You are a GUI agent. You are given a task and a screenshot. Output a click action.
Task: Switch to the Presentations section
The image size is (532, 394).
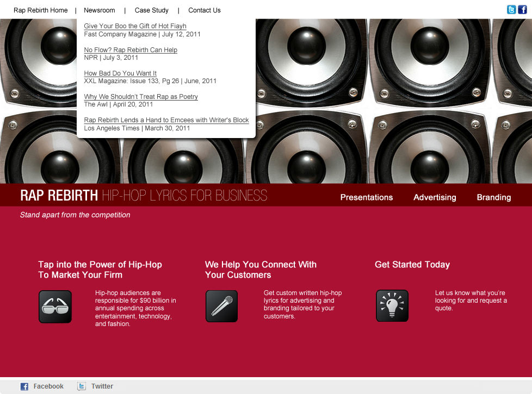point(367,197)
